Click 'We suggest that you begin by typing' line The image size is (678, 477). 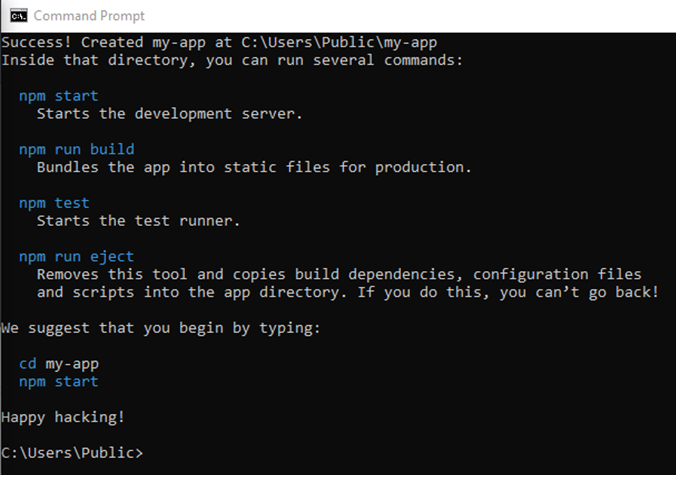[x=160, y=328]
